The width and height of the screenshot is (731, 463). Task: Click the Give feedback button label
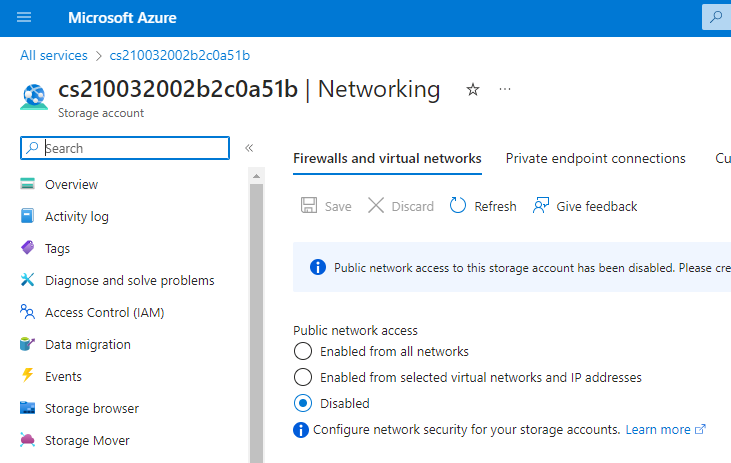click(597, 206)
